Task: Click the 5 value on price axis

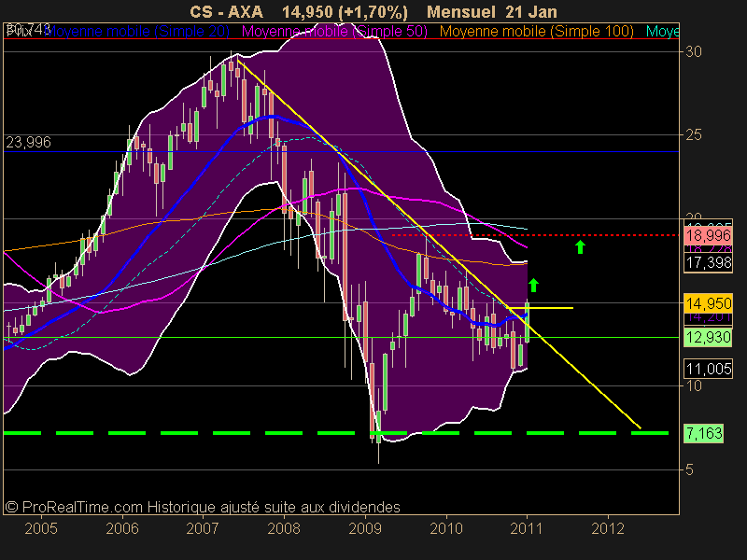Action: (689, 469)
